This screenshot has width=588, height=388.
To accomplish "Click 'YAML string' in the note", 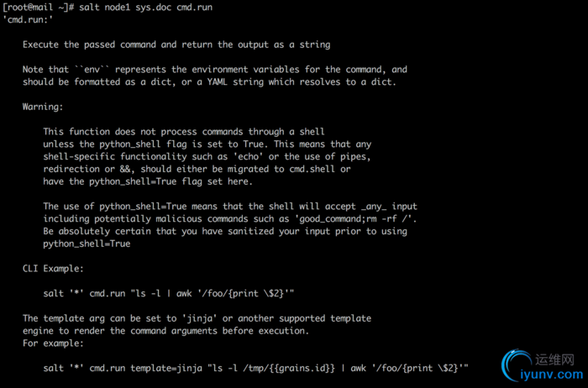I will coord(235,82).
